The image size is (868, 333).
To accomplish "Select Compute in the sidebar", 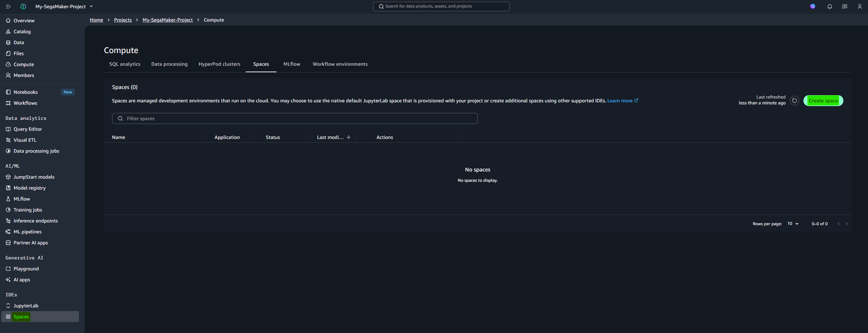I will (x=40, y=64).
